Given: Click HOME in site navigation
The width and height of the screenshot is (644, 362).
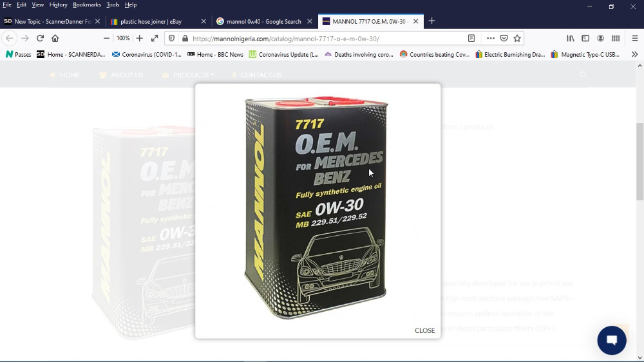Looking at the screenshot, I should (x=65, y=75).
